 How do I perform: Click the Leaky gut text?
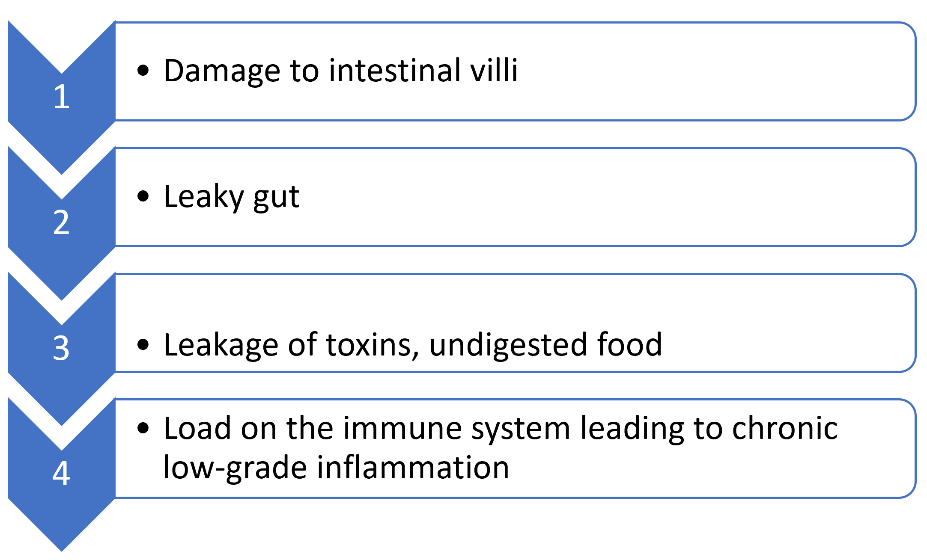[x=232, y=196]
